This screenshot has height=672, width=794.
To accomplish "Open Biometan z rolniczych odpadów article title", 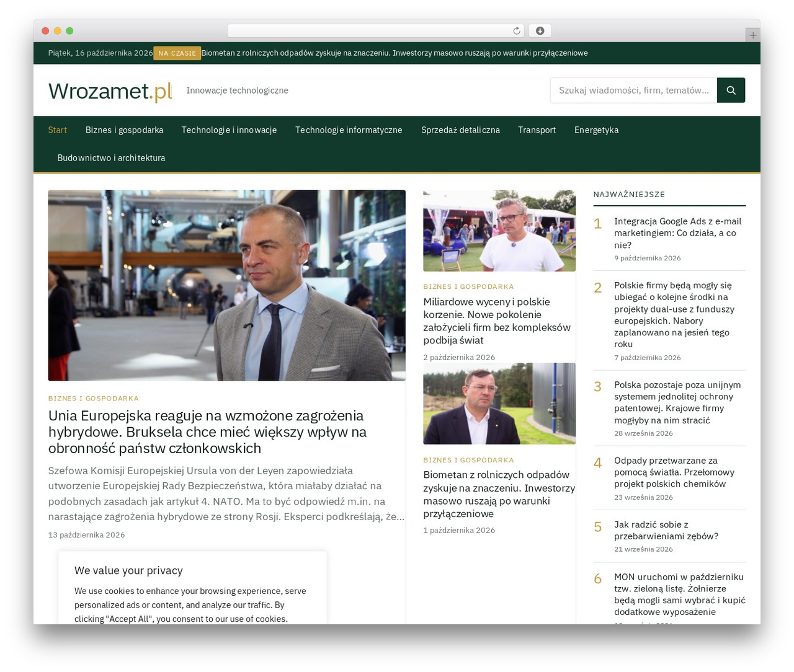I will pyautogui.click(x=499, y=494).
